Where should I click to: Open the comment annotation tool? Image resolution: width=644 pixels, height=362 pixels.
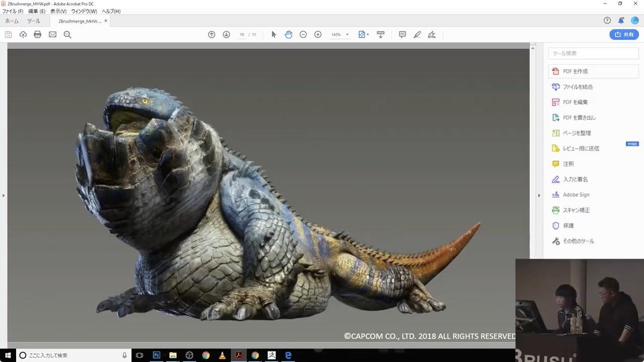[402, 34]
